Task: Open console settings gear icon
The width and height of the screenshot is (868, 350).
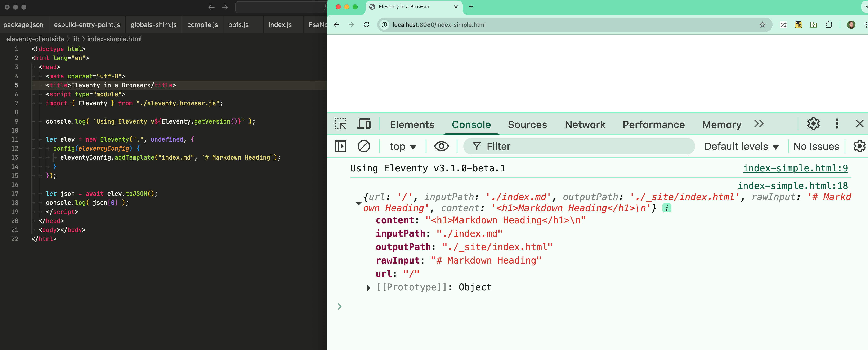Action: pos(859,146)
